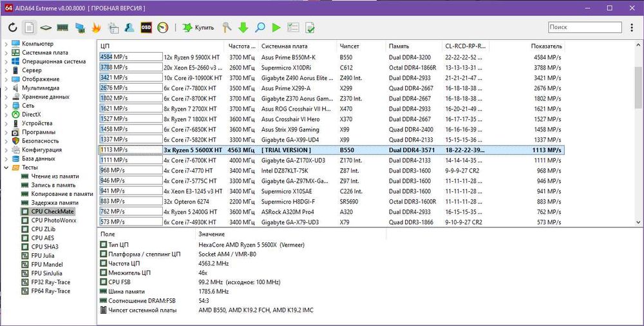Image resolution: width=644 pixels, height=326 pixels.
Task: Click the magnifier search icon
Action: point(260,28)
